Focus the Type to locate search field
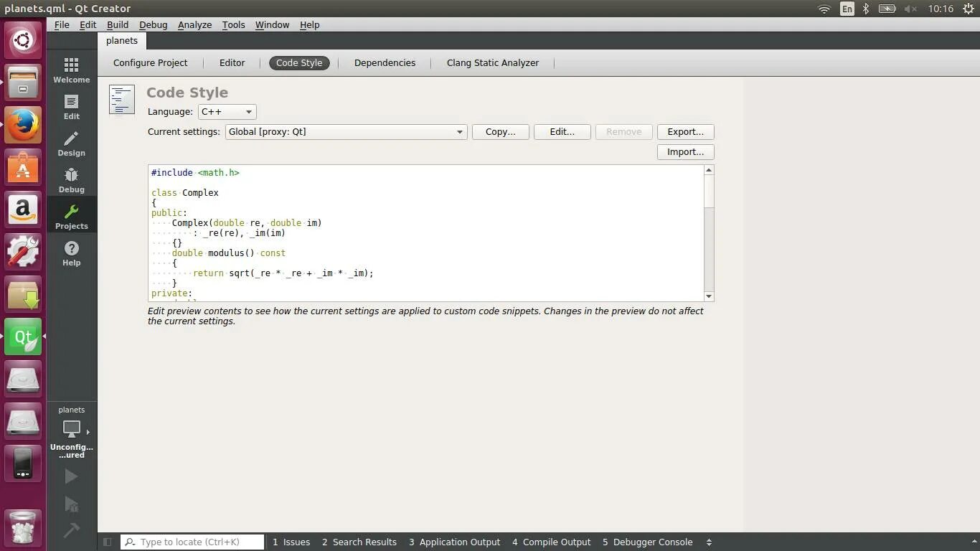 point(192,542)
